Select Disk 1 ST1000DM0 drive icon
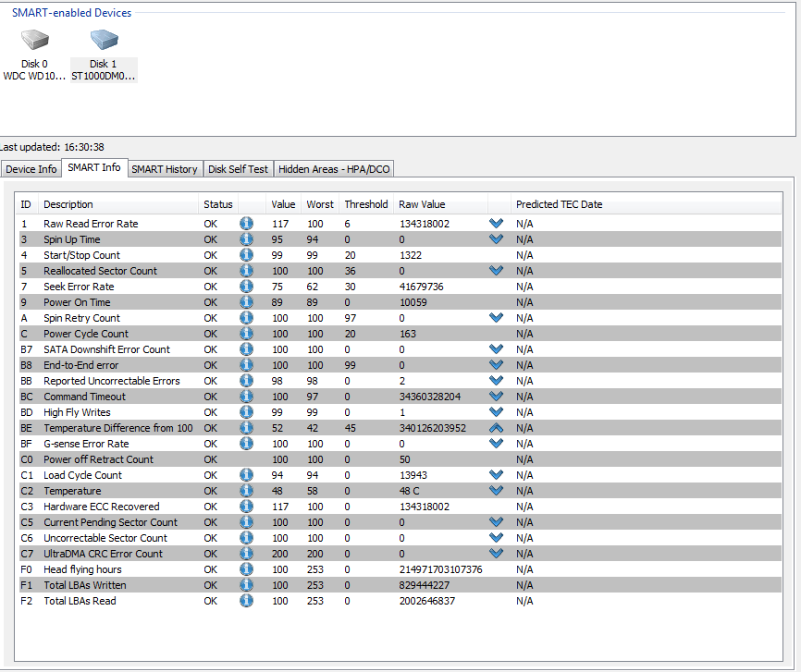The image size is (801, 672). click(104, 40)
